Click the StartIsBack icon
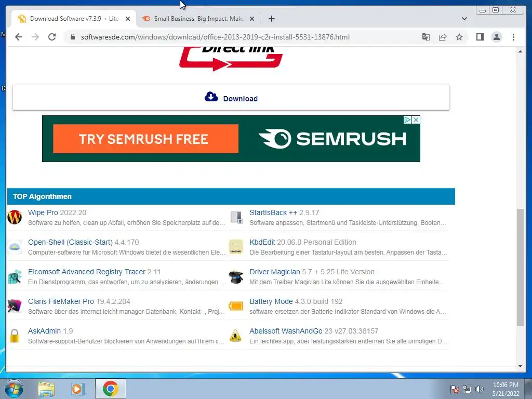The width and height of the screenshot is (532, 399). [236, 218]
